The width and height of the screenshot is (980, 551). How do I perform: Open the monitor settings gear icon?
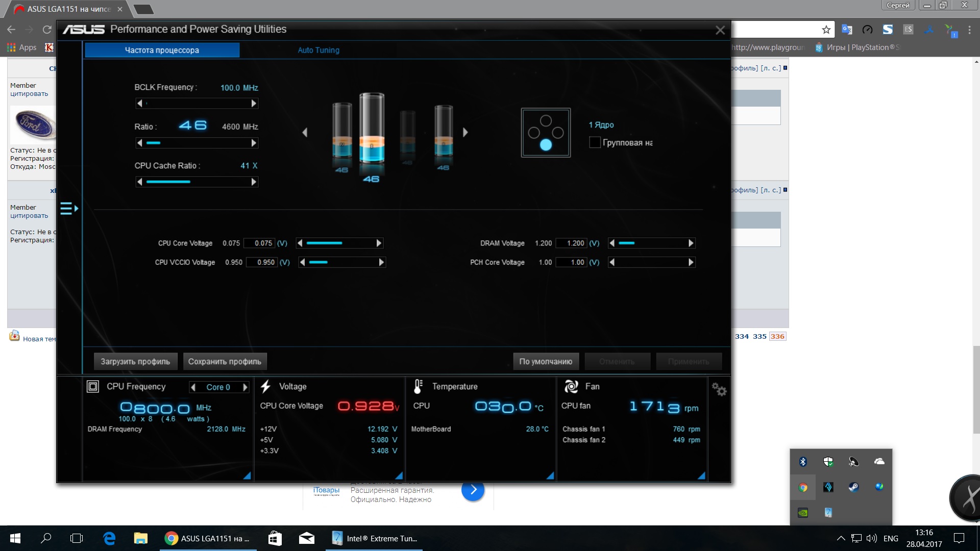click(719, 390)
